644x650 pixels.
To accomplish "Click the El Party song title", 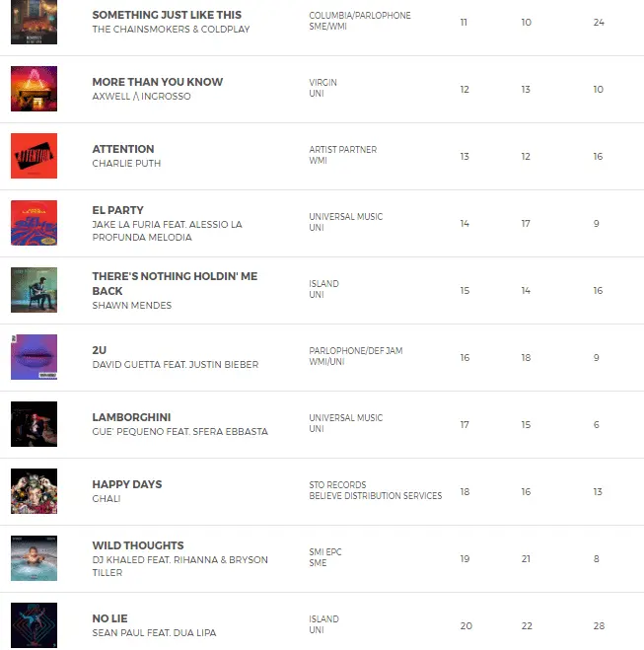I will 117,210.
